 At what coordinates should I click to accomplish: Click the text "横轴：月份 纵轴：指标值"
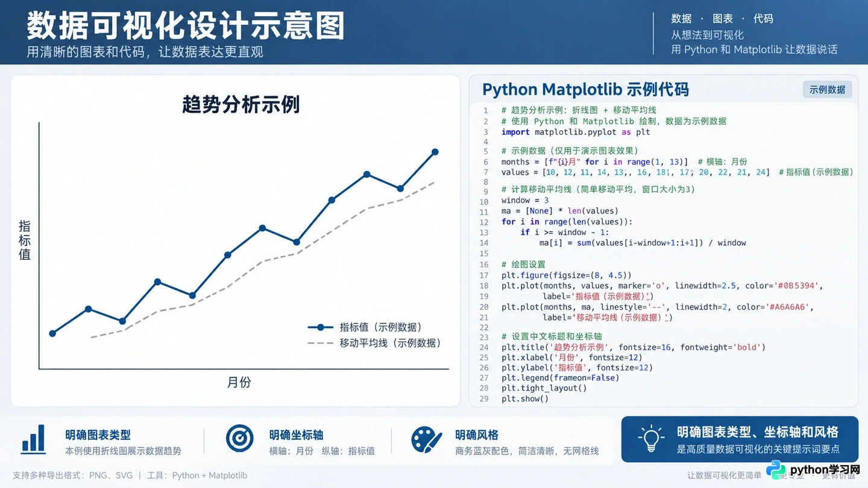[x=322, y=451]
